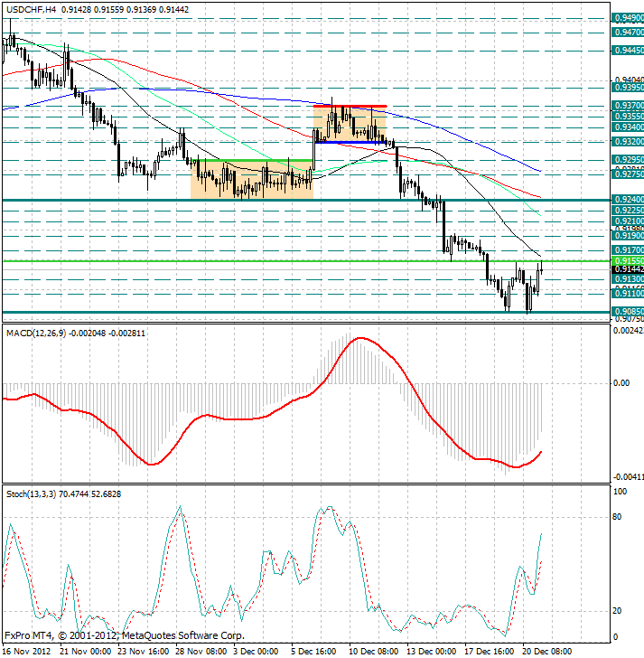Image resolution: width=644 pixels, height=658 pixels.
Task: Select the thick teal horizontal line at 0.9240
Action: (x=306, y=200)
